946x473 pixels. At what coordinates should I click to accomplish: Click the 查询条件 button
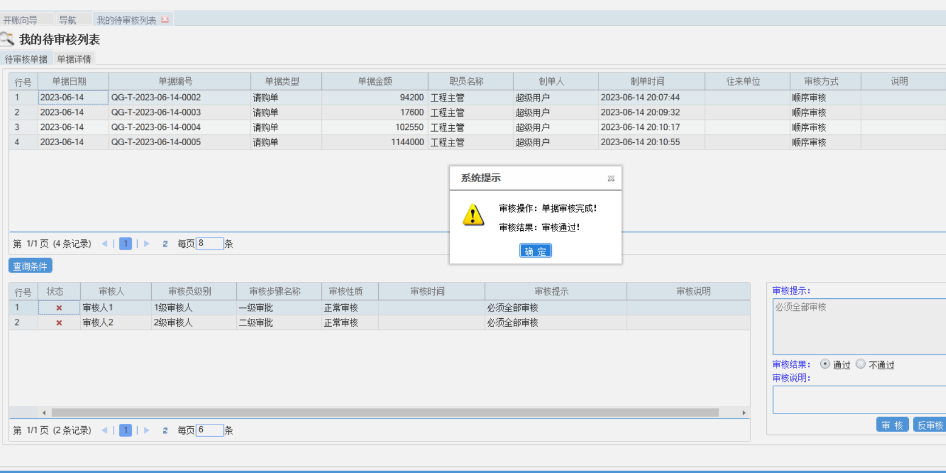pos(30,266)
